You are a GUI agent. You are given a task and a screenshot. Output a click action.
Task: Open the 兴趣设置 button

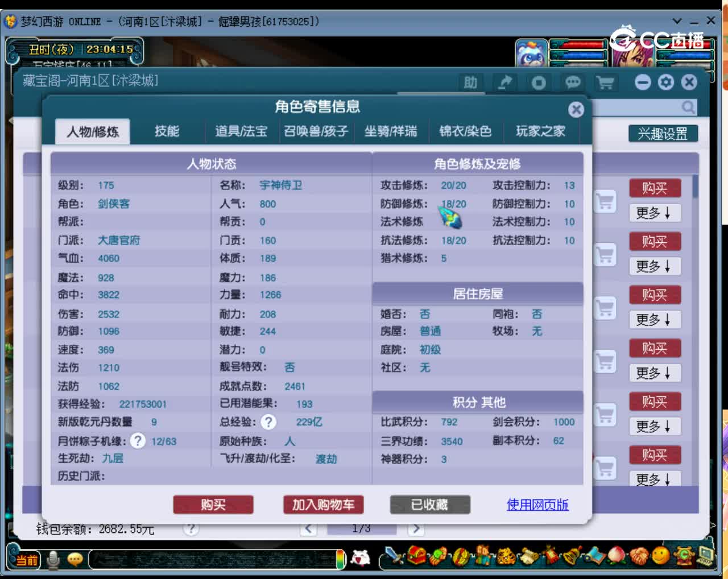coord(663,134)
